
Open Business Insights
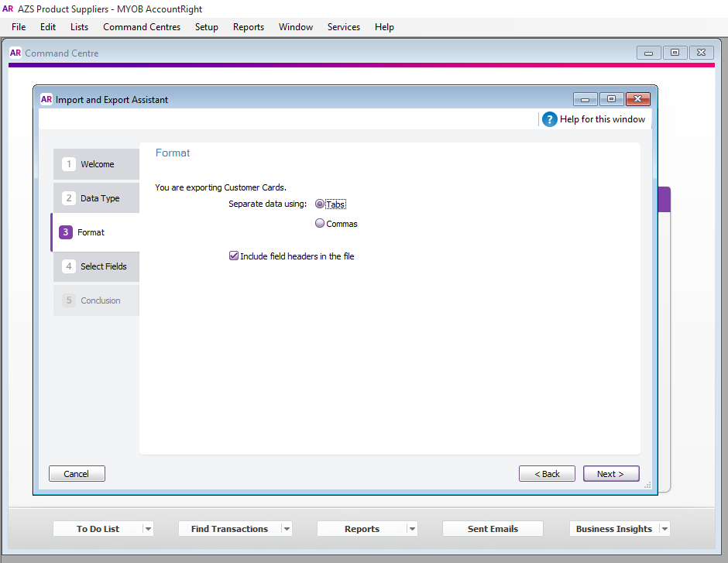coord(614,529)
